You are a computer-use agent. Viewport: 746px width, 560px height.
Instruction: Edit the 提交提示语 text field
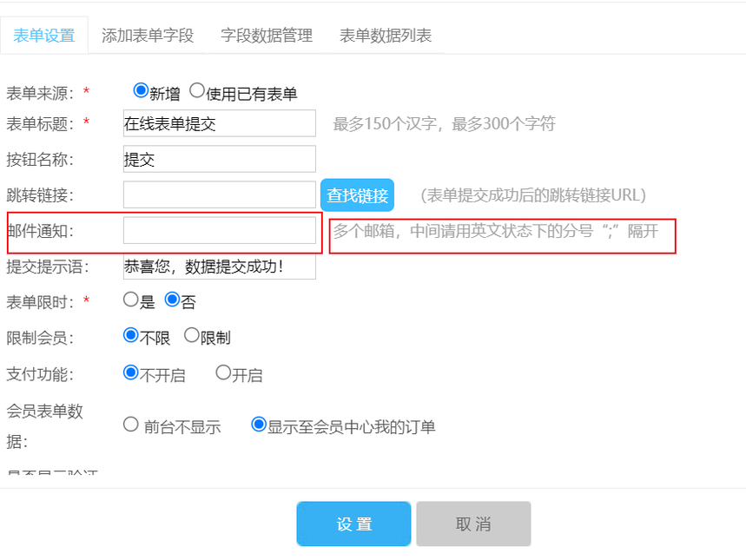point(220,267)
